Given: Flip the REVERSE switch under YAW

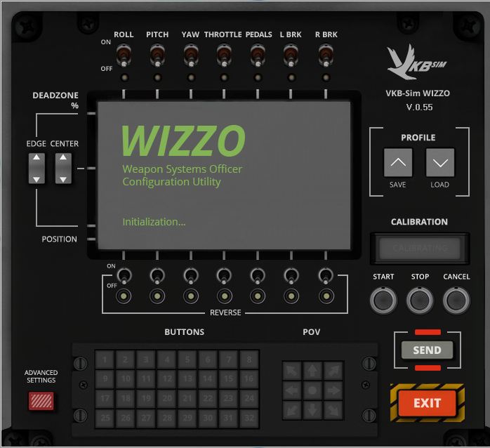Looking at the screenshot, I should (x=191, y=276).
